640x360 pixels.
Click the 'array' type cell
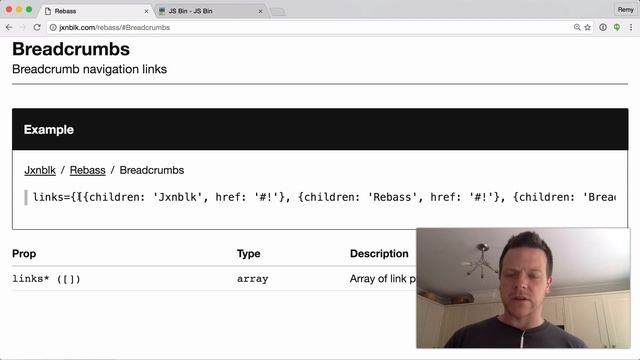pyautogui.click(x=252, y=279)
